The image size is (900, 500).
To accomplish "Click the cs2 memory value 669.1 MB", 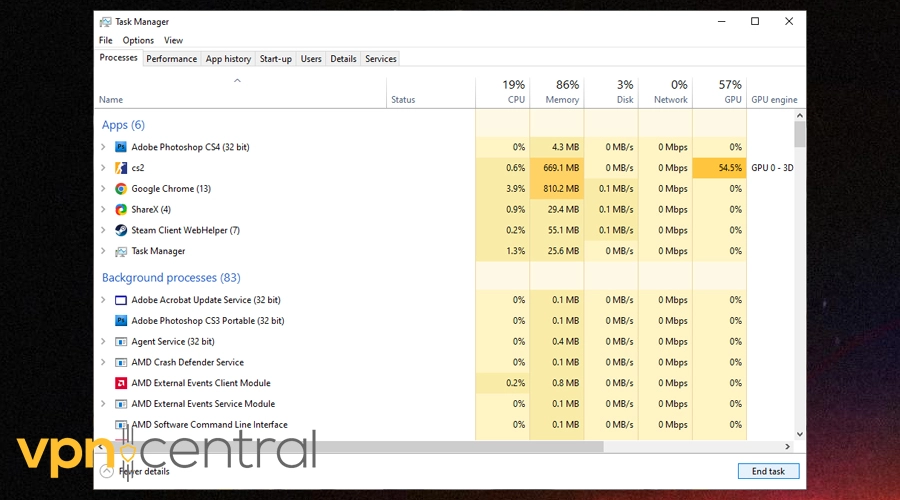I will click(x=557, y=168).
